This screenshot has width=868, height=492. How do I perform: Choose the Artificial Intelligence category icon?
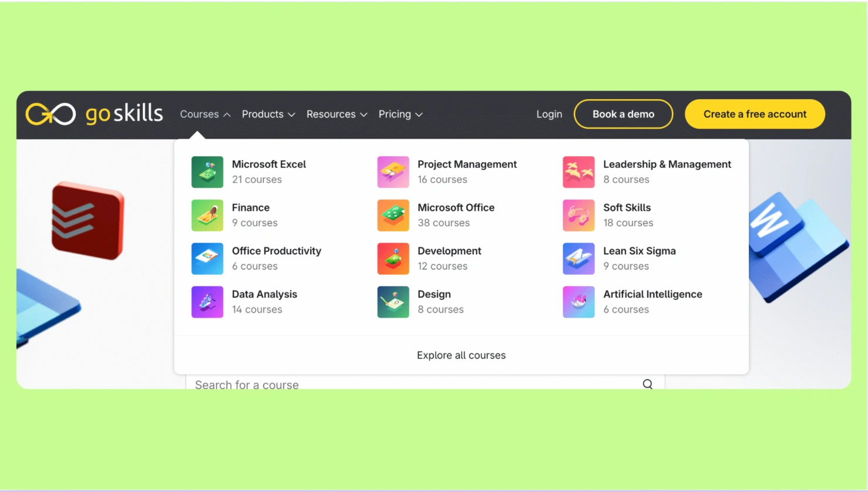point(578,302)
